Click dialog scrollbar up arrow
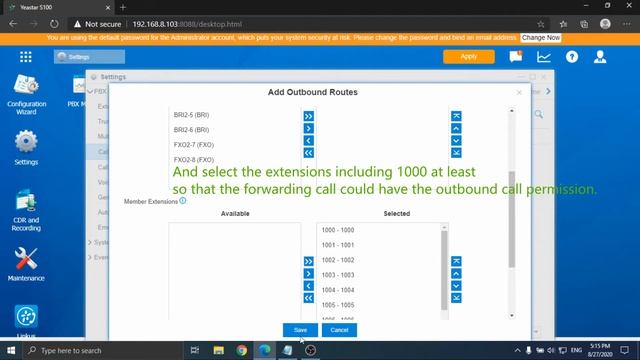 tap(512, 111)
